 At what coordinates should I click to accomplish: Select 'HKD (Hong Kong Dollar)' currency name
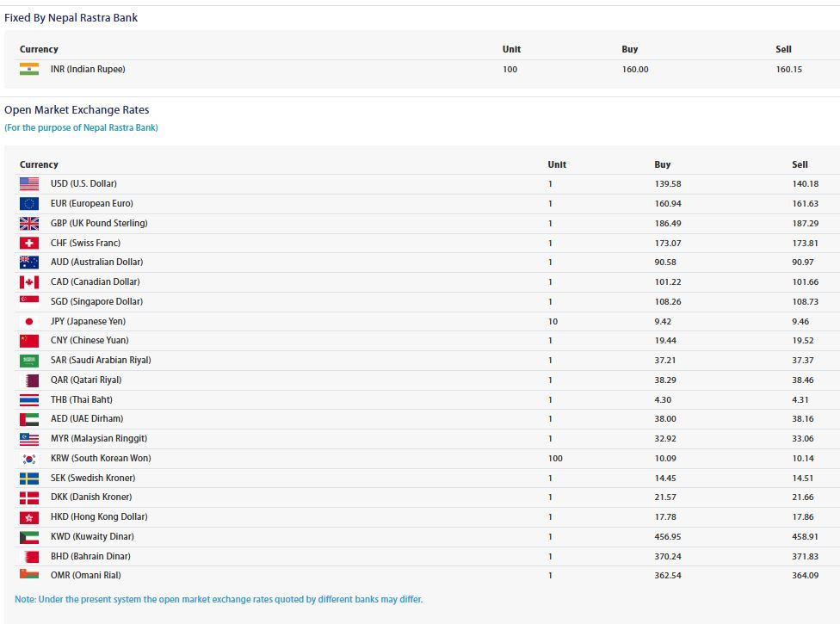tap(99, 517)
